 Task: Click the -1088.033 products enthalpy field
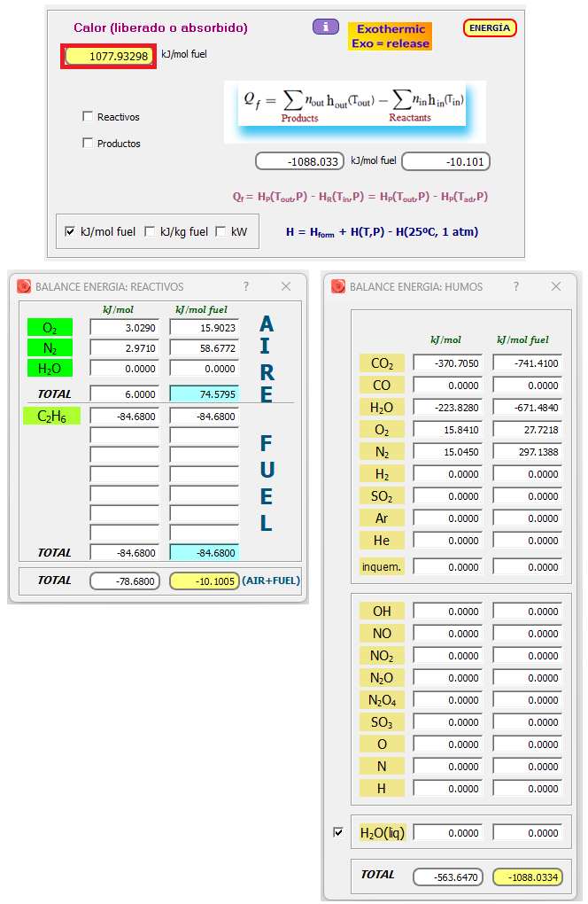point(300,161)
